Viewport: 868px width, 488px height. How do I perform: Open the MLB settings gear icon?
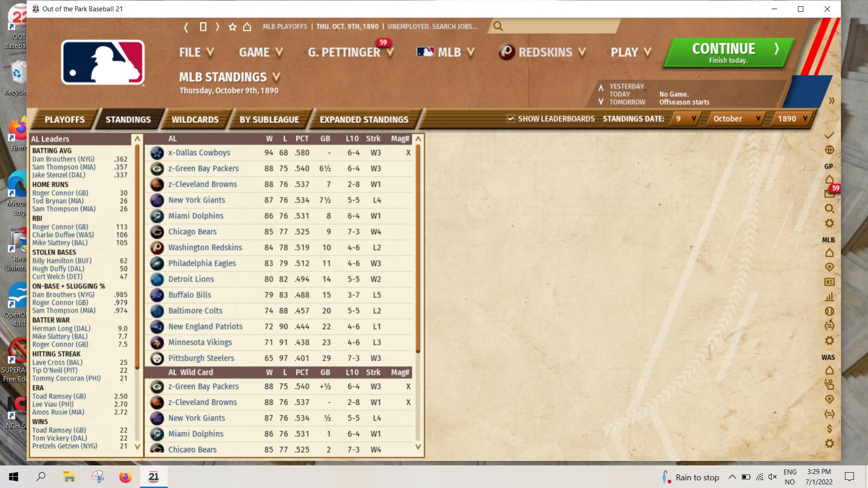(829, 341)
